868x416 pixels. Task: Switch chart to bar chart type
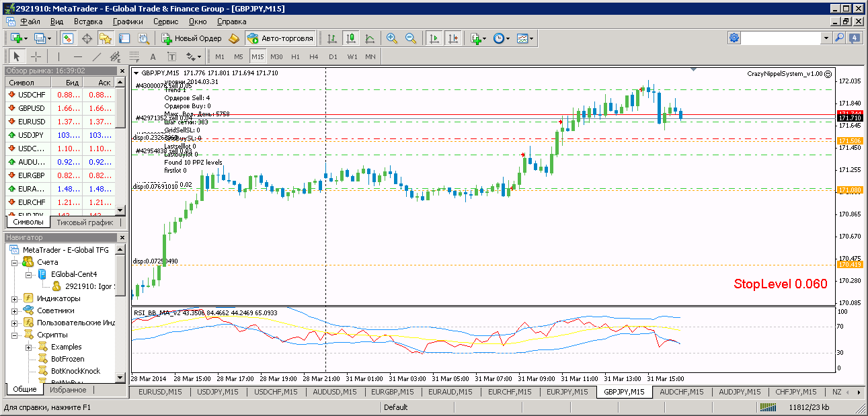coord(332,38)
